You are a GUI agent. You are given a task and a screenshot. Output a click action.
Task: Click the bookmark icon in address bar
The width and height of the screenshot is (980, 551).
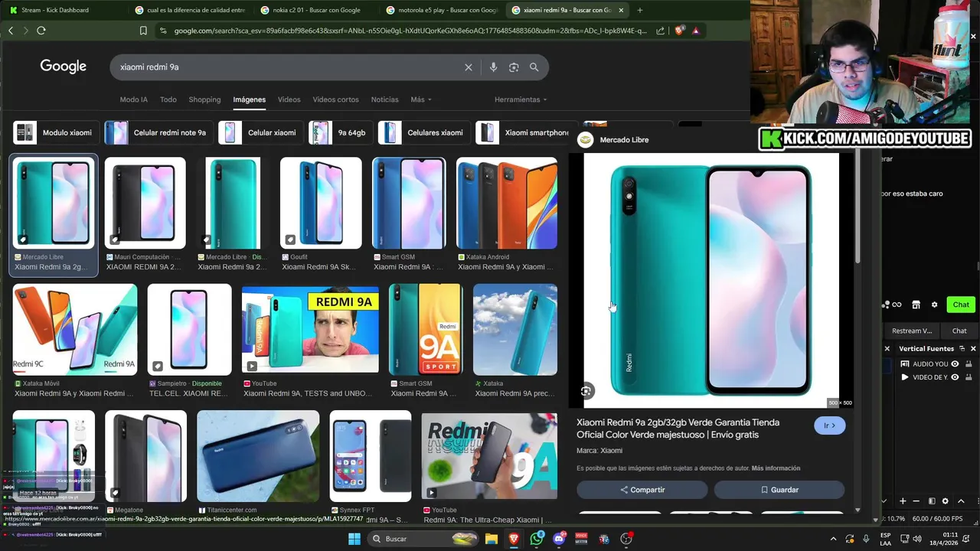pyautogui.click(x=143, y=31)
